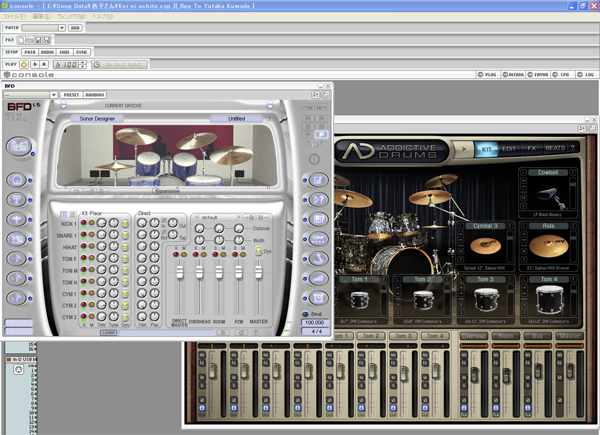The image size is (600, 435).
Task: Click the BFD hihat page icon
Action: point(16,219)
